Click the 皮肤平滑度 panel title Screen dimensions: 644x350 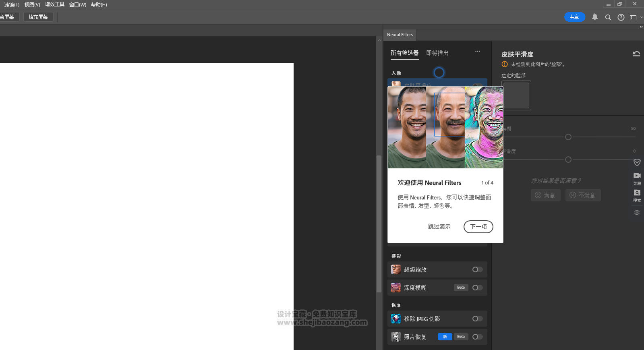(517, 54)
